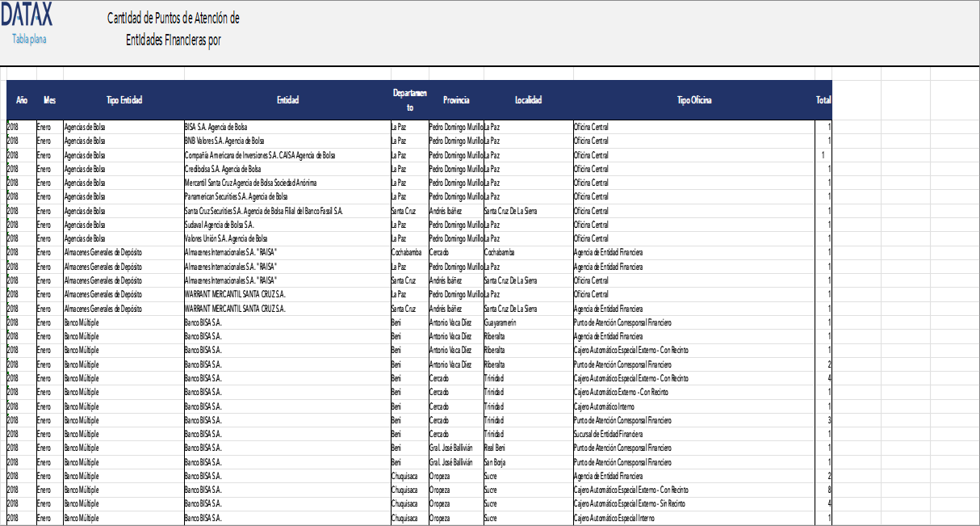
Task: Select the first "Oficina Central" cell
Action: pos(592,127)
